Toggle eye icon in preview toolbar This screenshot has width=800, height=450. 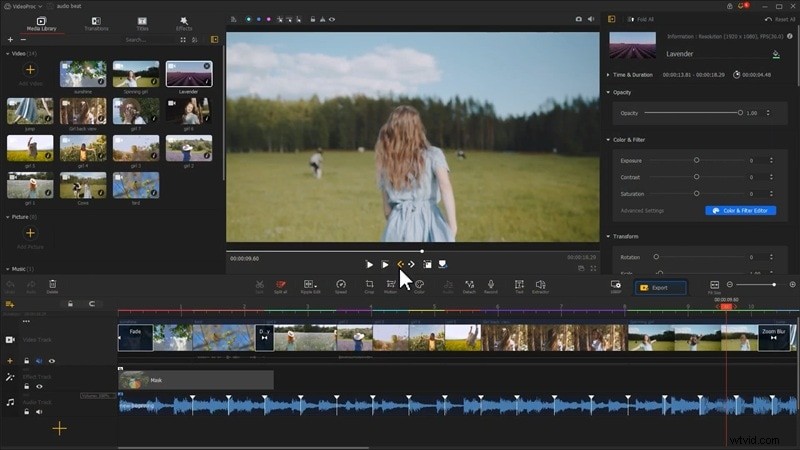pos(332,19)
